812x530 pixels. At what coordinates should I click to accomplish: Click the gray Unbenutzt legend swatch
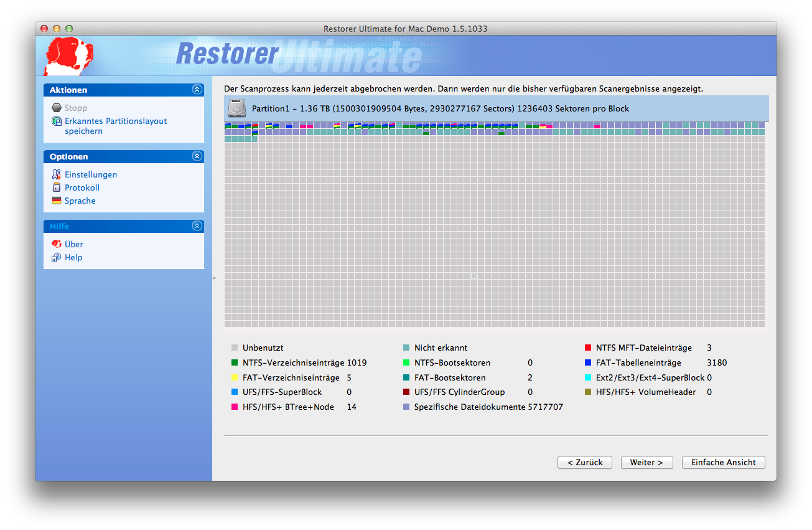(235, 348)
